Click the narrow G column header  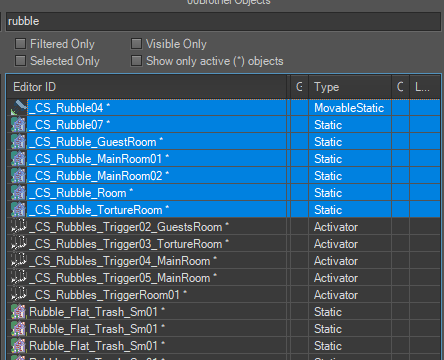point(299,87)
